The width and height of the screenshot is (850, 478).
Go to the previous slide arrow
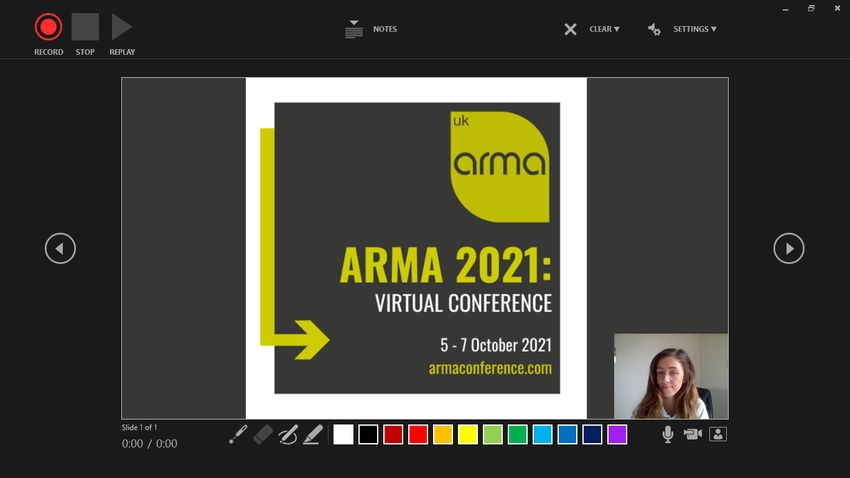[x=60, y=249]
